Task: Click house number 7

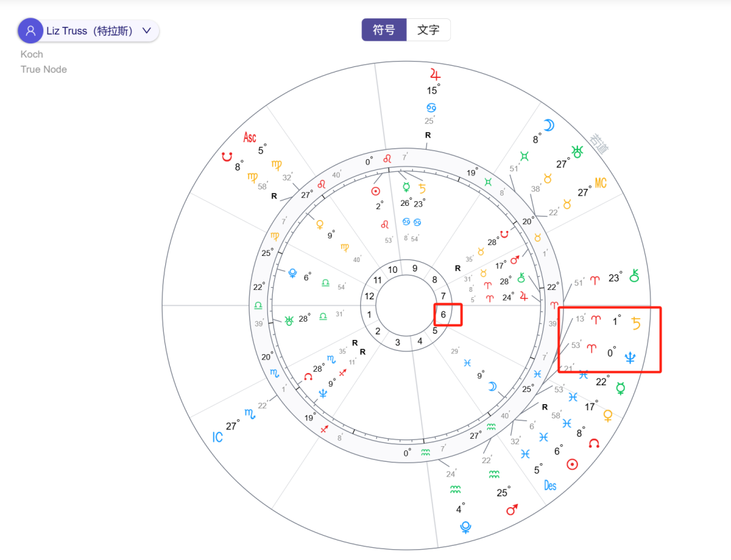Action: [443, 296]
